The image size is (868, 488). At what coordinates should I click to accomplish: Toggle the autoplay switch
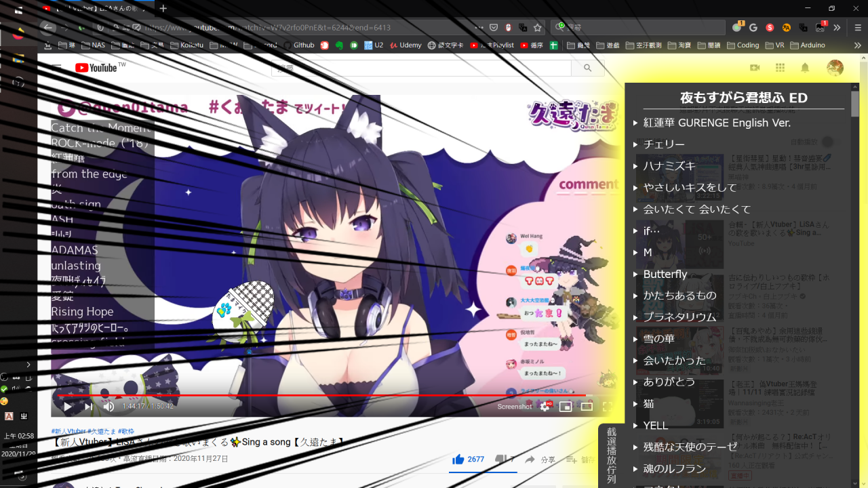pyautogui.click(x=827, y=142)
